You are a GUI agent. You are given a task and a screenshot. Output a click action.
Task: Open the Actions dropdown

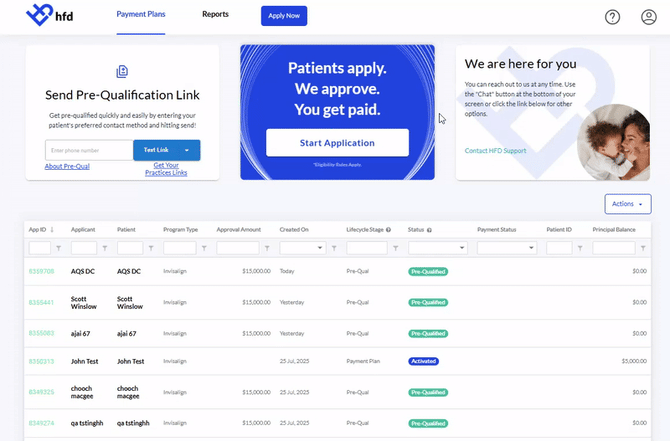click(628, 204)
